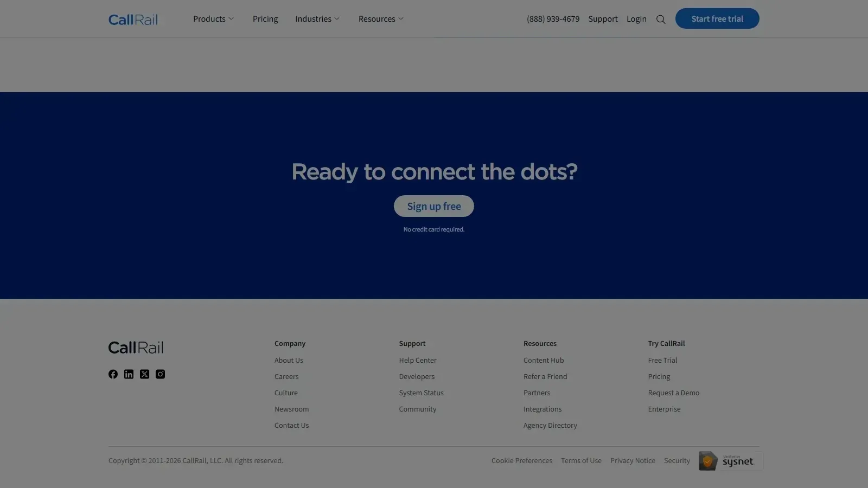Image resolution: width=868 pixels, height=488 pixels.
Task: Check the System Status link
Action: 421,393
